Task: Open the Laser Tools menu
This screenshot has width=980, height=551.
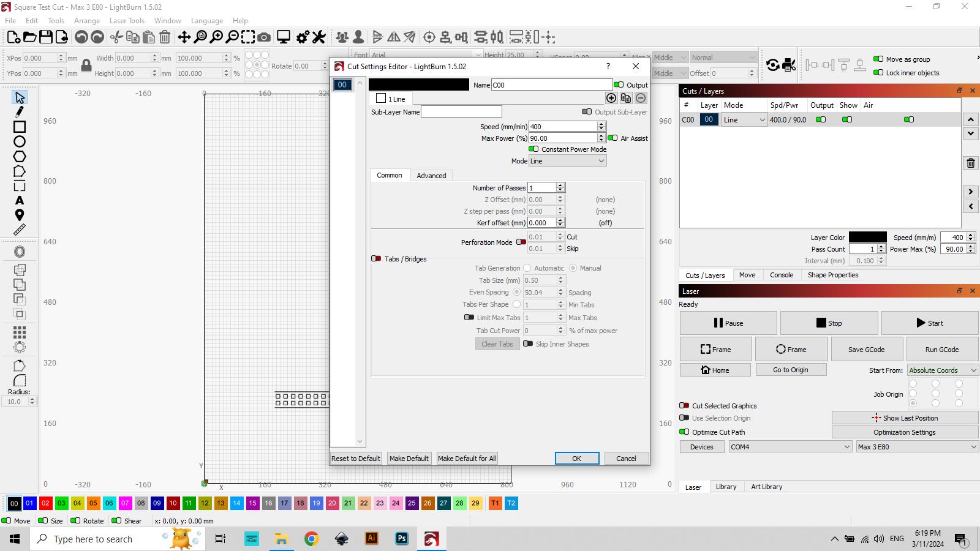Action: click(127, 21)
